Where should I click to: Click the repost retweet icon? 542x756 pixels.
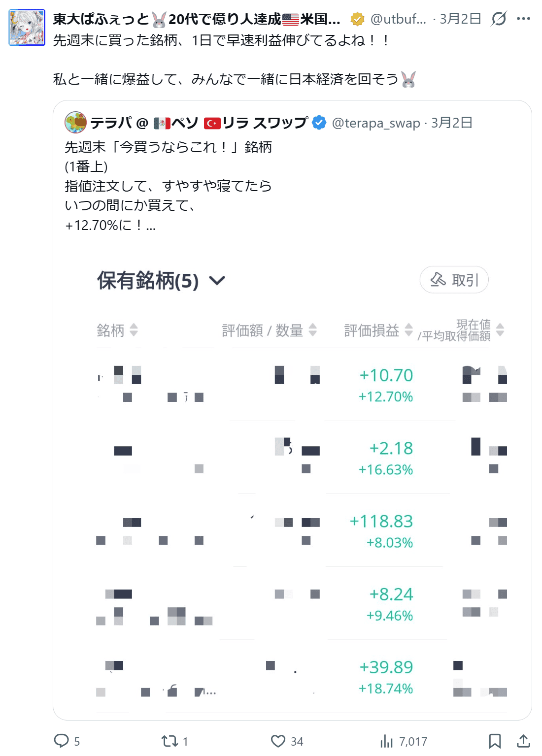tap(169, 741)
